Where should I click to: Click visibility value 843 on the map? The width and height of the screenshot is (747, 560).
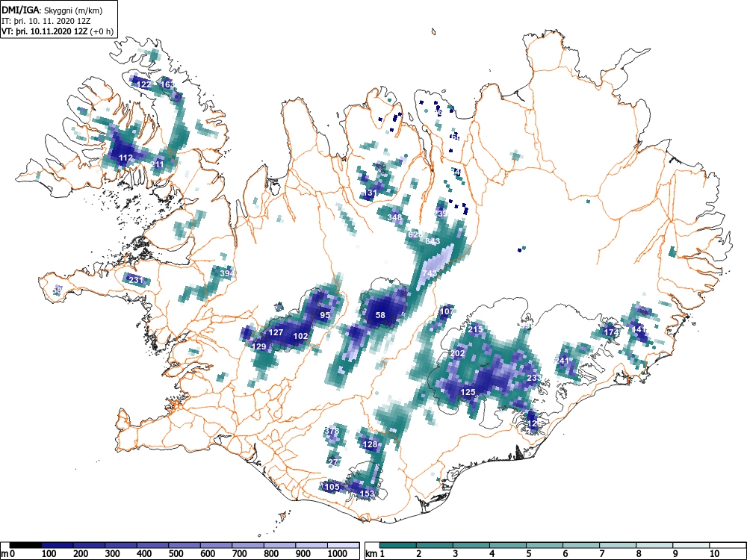433,241
